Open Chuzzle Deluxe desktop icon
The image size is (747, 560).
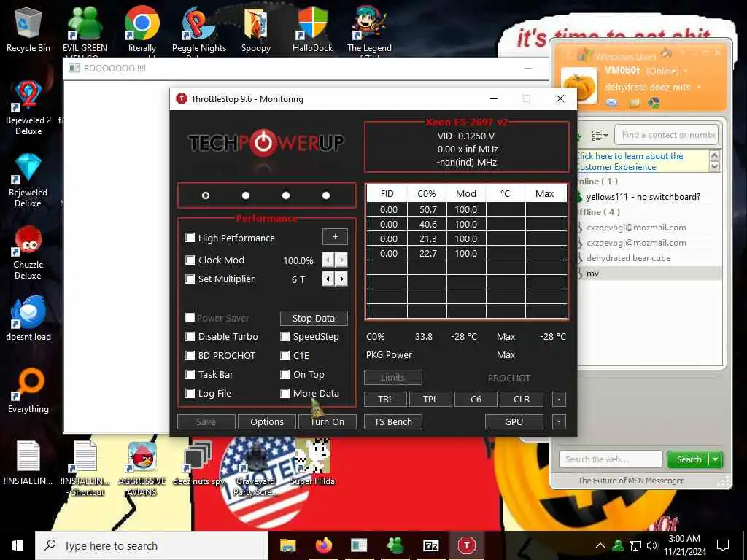(x=28, y=252)
